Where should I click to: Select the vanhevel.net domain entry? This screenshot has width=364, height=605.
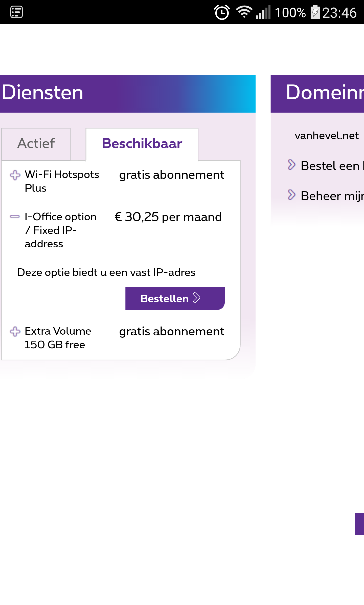pos(327,136)
